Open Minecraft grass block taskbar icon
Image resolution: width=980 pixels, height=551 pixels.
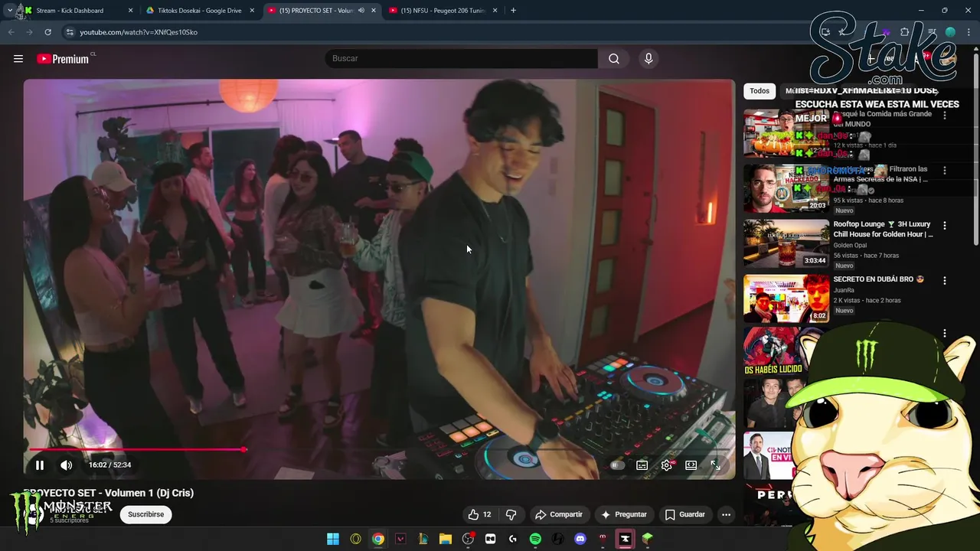click(648, 539)
